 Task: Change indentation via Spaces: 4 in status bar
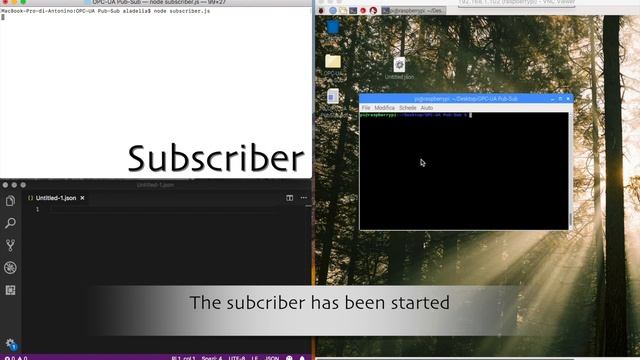point(211,358)
